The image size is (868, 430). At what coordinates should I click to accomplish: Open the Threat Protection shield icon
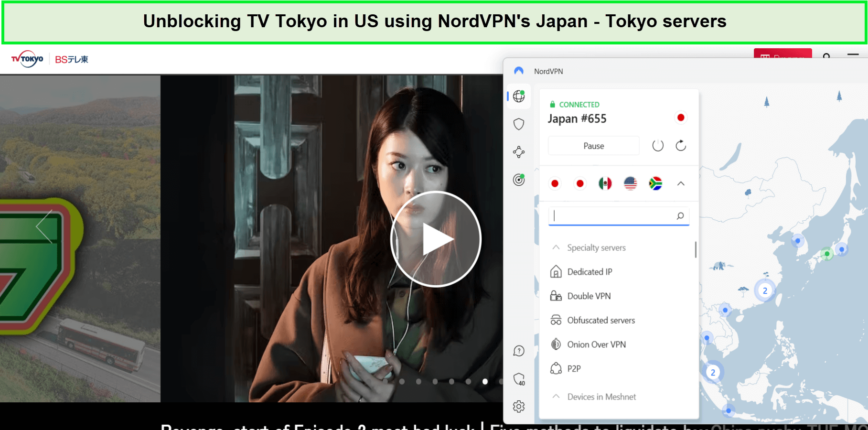[x=519, y=124]
